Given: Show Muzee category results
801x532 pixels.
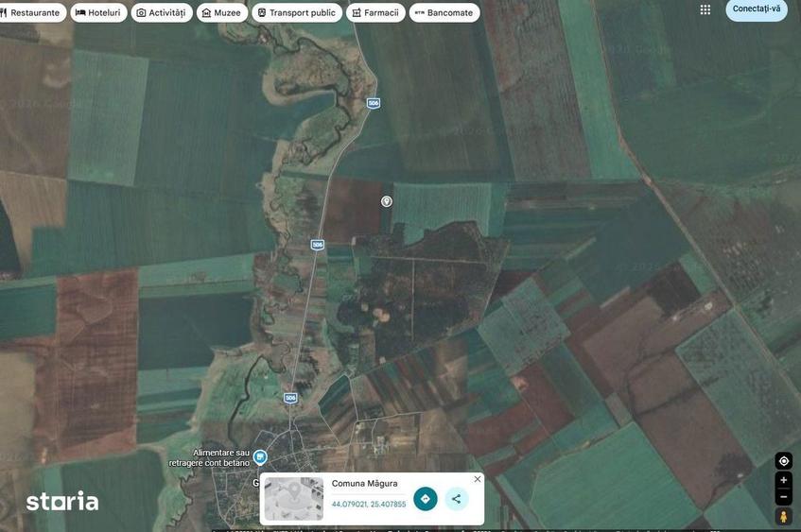Looking at the screenshot, I should tap(222, 12).
